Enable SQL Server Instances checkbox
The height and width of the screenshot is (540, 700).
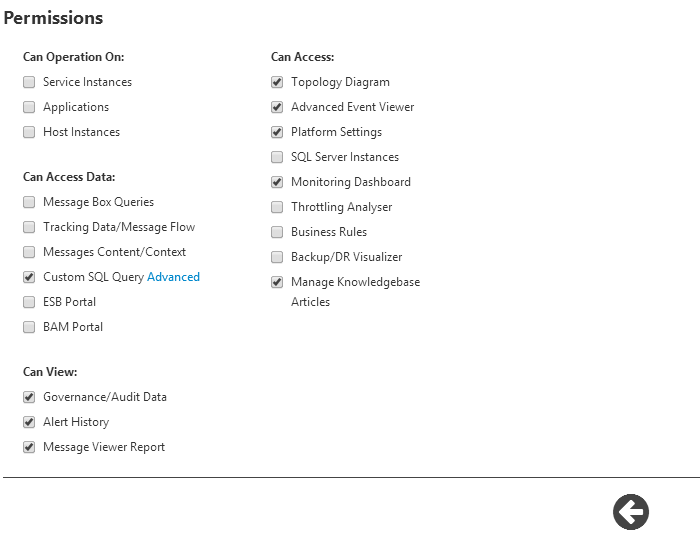[x=277, y=157]
